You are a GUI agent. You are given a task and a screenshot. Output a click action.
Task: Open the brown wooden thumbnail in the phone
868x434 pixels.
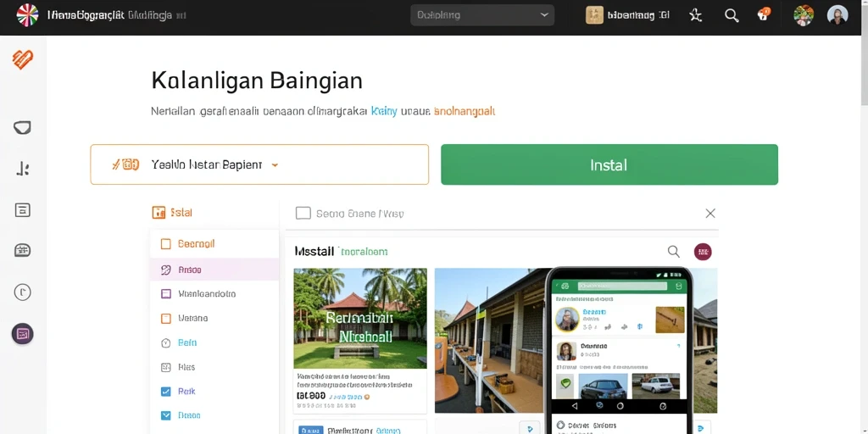pyautogui.click(x=670, y=320)
